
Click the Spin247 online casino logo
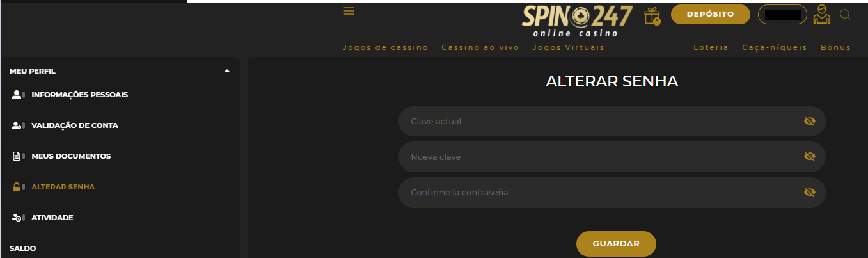[x=577, y=21]
